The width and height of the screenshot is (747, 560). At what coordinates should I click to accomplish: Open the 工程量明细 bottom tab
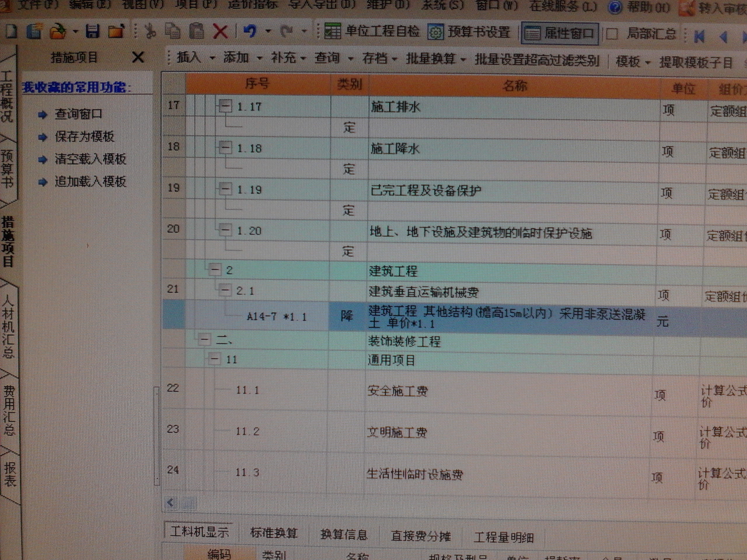(503, 537)
